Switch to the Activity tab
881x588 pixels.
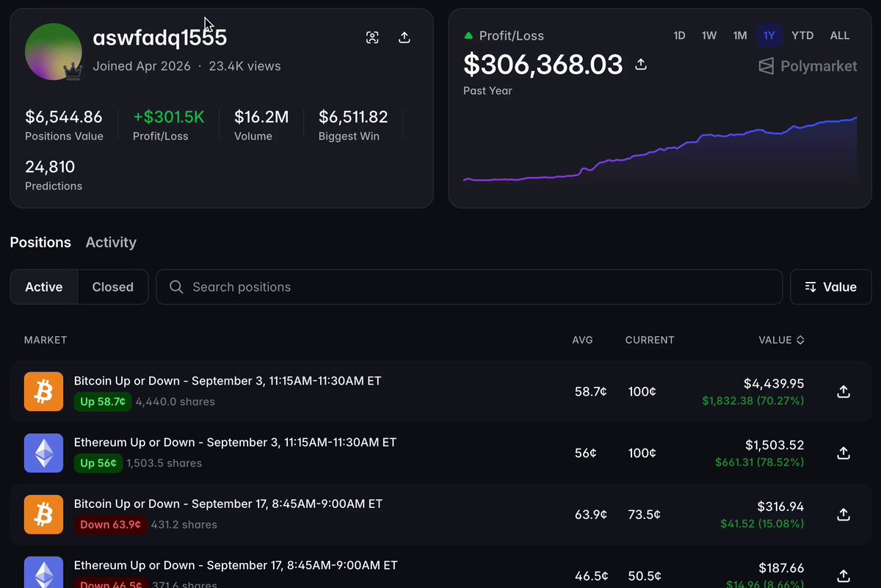click(x=111, y=242)
